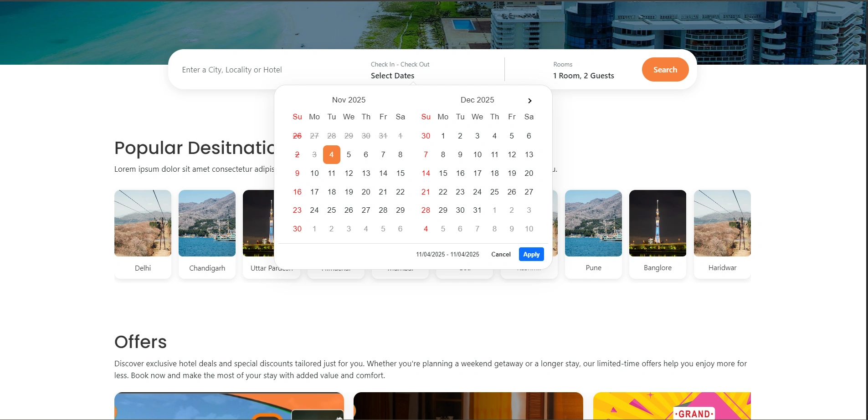Choose December 25 in the calendar
Screen dimensions: 868x420
click(x=494, y=192)
